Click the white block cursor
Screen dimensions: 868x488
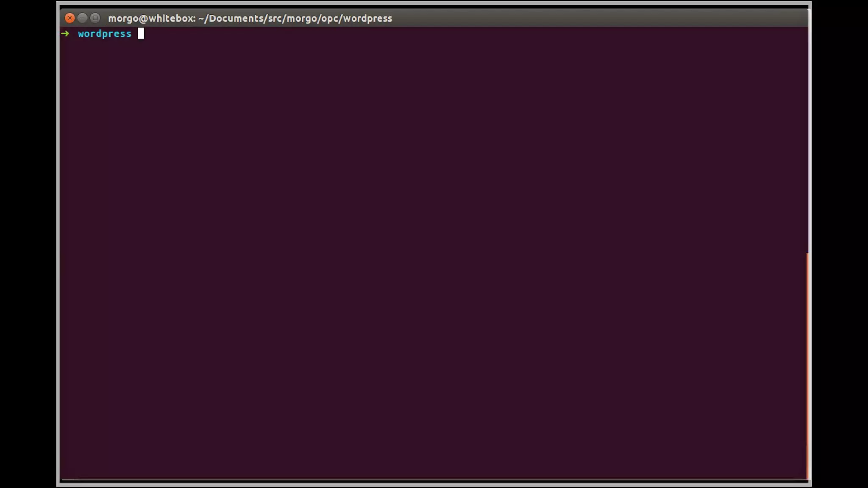click(141, 33)
